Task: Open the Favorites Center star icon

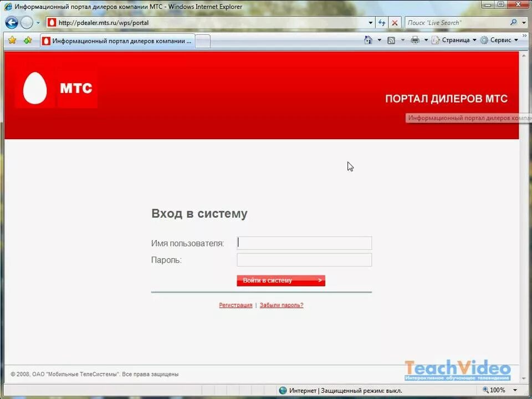Action: [x=12, y=40]
